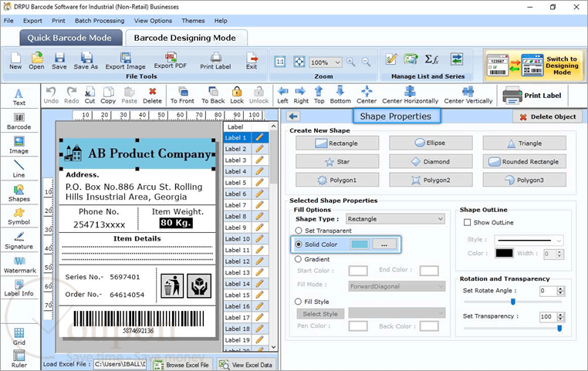This screenshot has width=588, height=371.
Task: Open the Export menu
Action: [32, 21]
